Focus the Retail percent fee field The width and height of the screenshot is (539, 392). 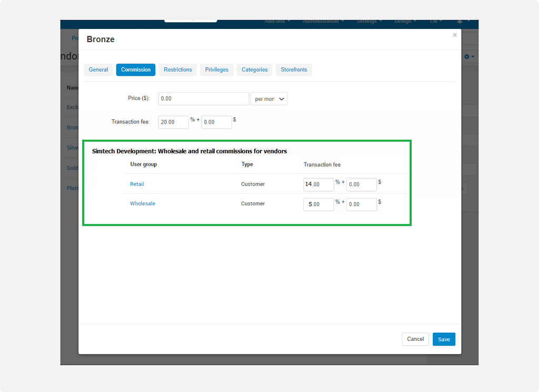[318, 185]
